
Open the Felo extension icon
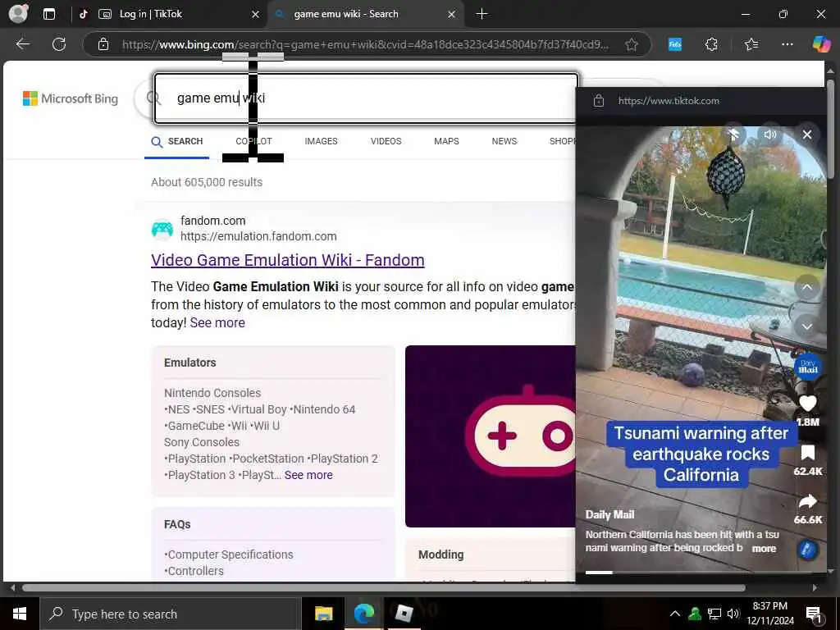[675, 44]
